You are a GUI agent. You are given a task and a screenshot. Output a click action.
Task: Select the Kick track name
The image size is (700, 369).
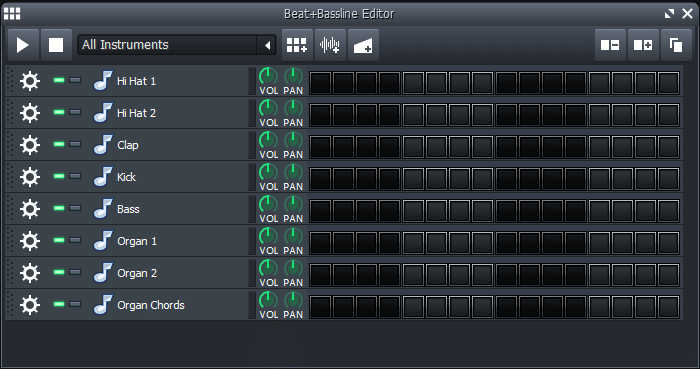coord(126,177)
